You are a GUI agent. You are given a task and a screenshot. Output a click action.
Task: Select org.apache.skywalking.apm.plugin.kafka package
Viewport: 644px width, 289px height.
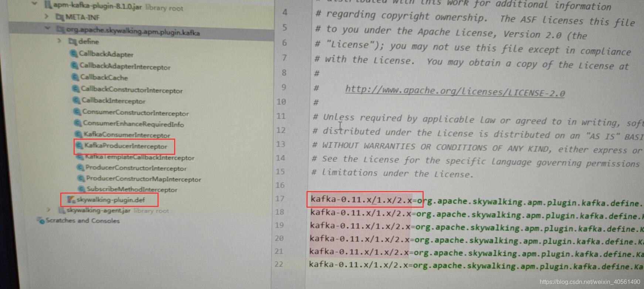point(133,31)
